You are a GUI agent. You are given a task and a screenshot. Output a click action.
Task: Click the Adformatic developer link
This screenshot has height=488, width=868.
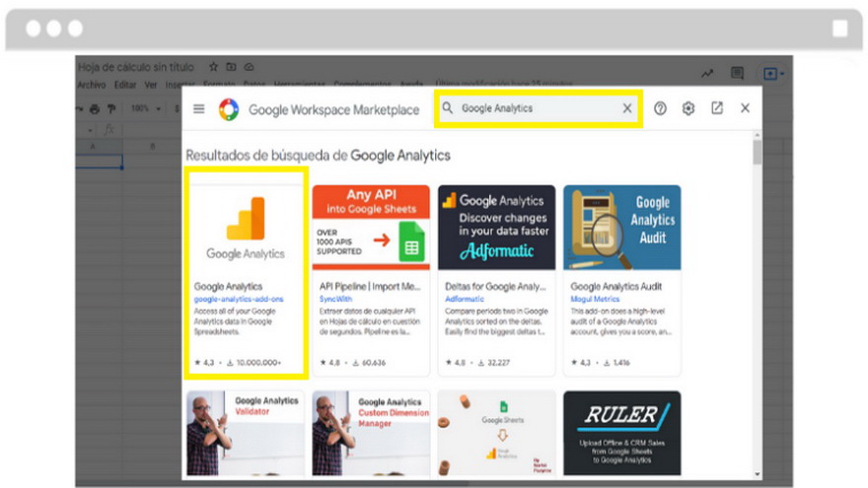tap(465, 299)
